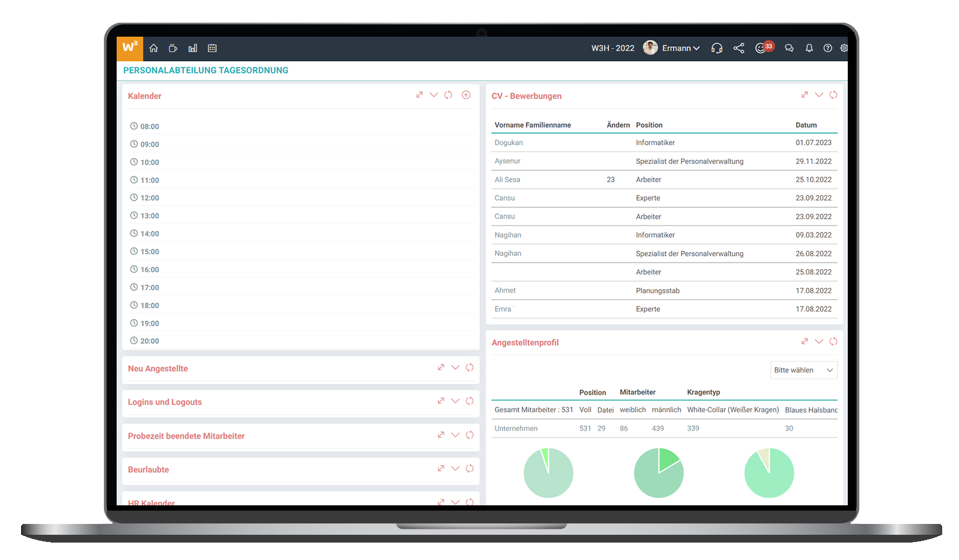
Task: Refresh the Logins und Logouts panel
Action: [x=470, y=401]
